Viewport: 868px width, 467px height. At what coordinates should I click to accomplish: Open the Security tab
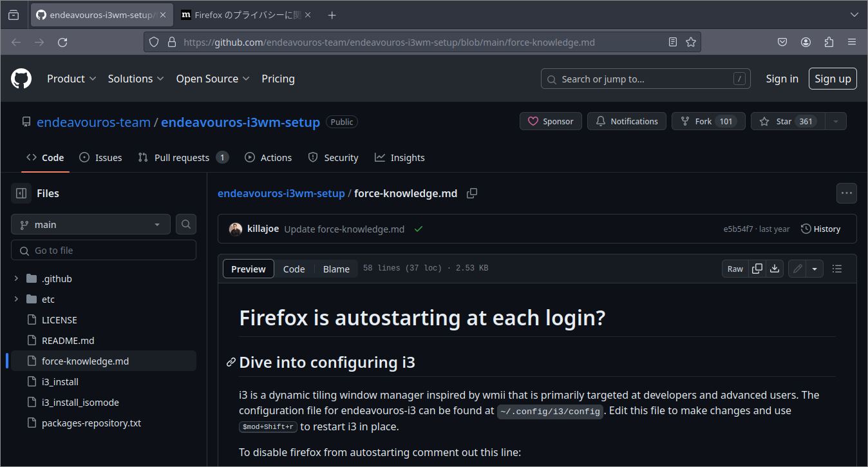[x=334, y=158]
